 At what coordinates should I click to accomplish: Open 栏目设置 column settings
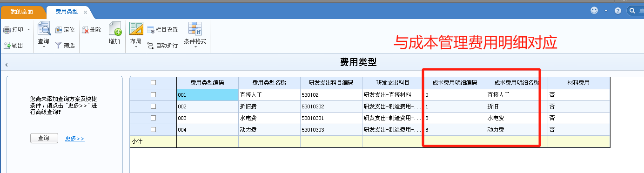click(162, 30)
